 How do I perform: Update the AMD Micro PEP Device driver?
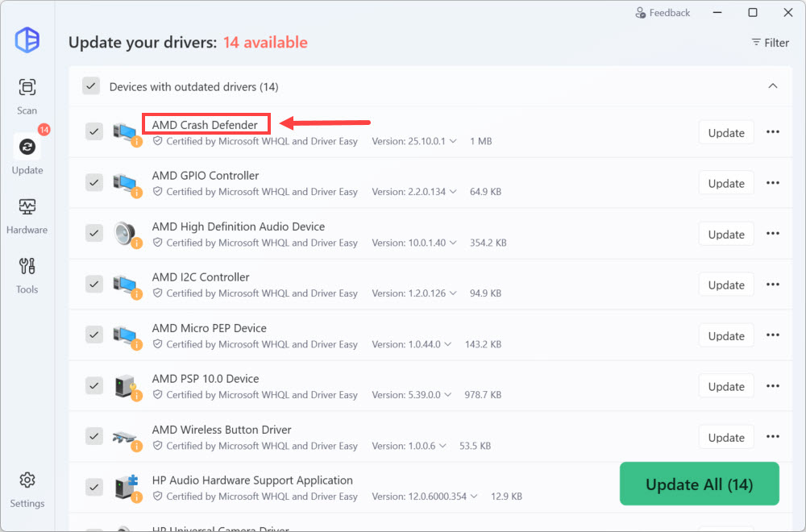click(725, 335)
